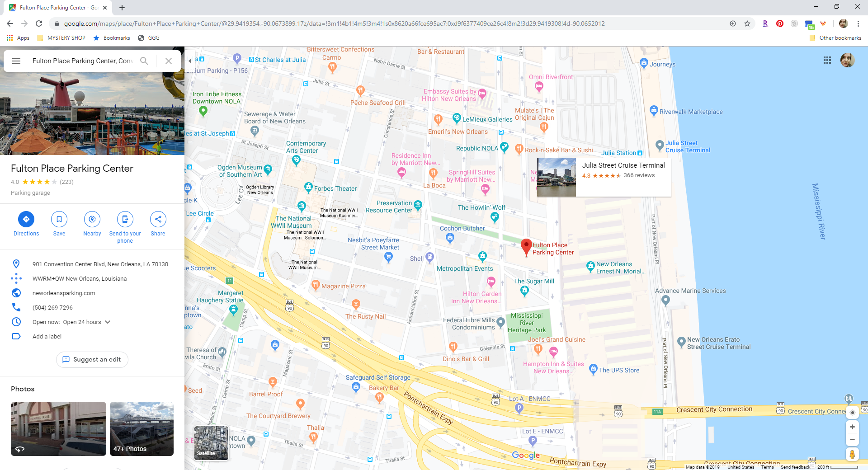
Task: Open the 47+ Photos thumbnail
Action: (142, 429)
